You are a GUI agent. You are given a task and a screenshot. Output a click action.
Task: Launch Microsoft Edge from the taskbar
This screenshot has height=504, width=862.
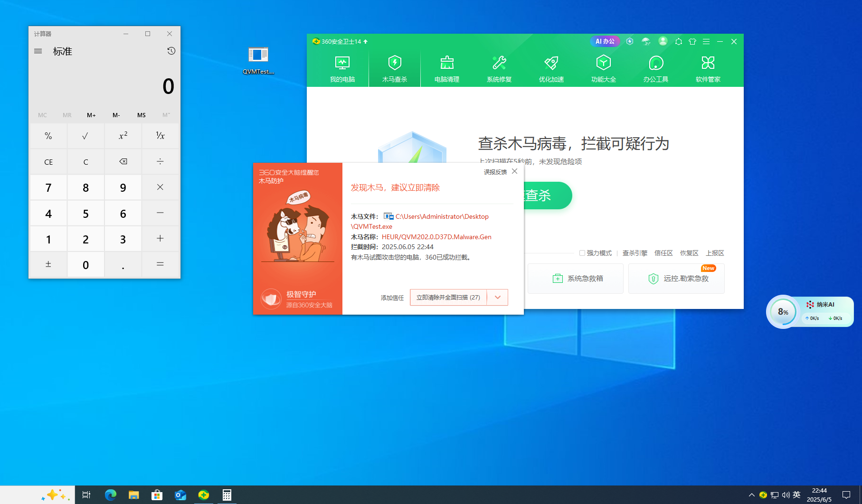[111, 495]
